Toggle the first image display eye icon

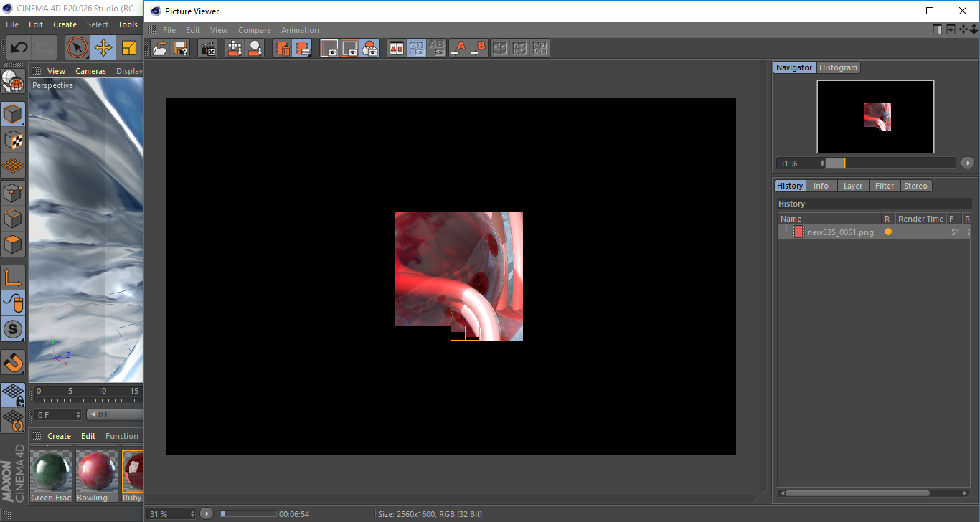coord(329,48)
